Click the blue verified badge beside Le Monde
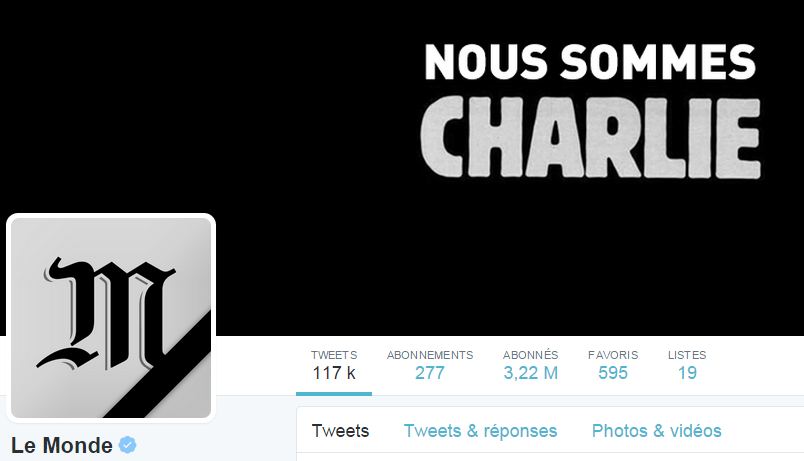The height and width of the screenshot is (461, 804). pos(128,445)
